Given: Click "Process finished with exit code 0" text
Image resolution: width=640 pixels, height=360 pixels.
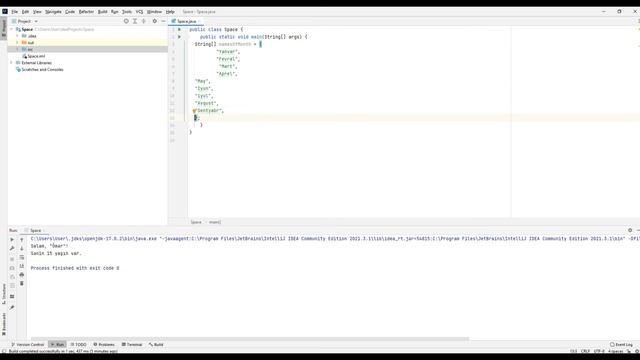Looking at the screenshot, I should (75, 268).
